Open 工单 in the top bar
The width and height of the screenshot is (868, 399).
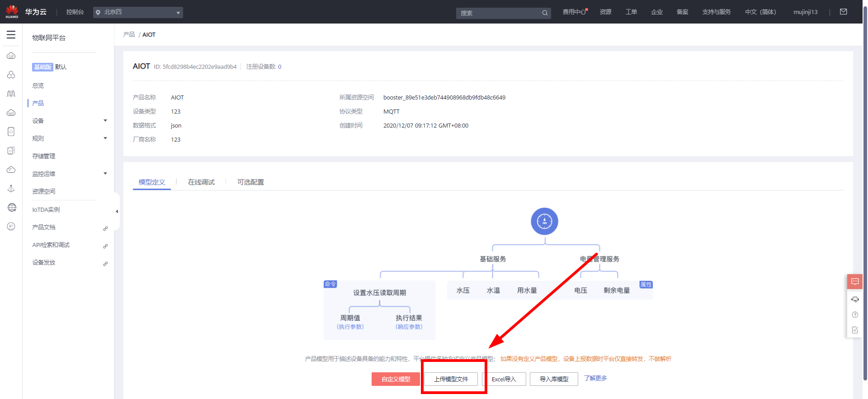point(631,12)
